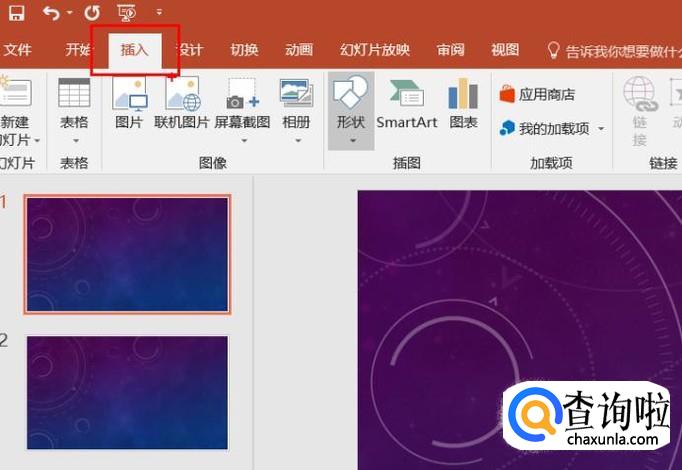This screenshot has height=470, width=682.
Task: Open the Animations (动画) tab
Action: (298, 50)
